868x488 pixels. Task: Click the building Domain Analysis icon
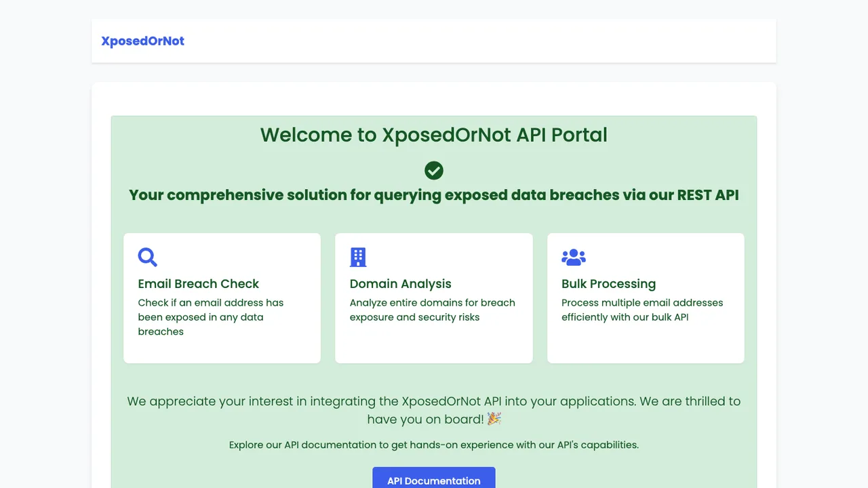point(358,257)
